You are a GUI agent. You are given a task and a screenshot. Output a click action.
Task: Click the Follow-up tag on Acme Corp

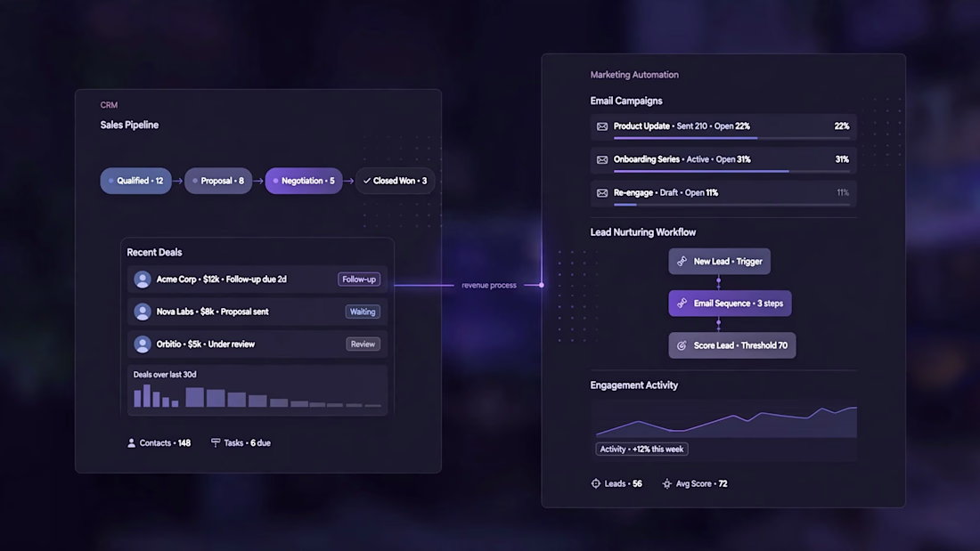tap(359, 280)
